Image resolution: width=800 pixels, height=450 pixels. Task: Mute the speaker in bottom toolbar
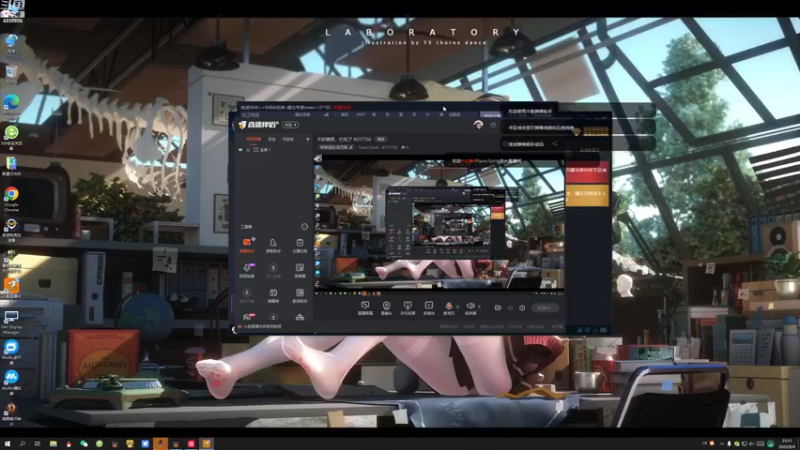click(x=470, y=307)
